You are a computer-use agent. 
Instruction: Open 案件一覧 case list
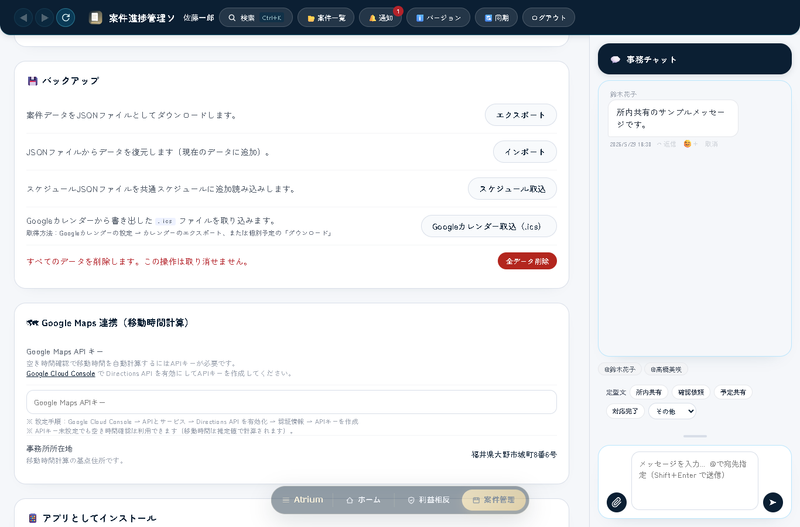326,18
